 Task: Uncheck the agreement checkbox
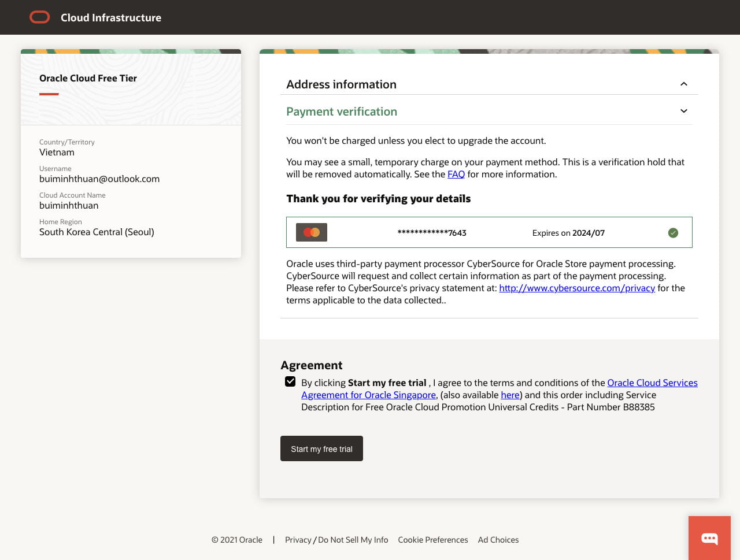tap(290, 381)
